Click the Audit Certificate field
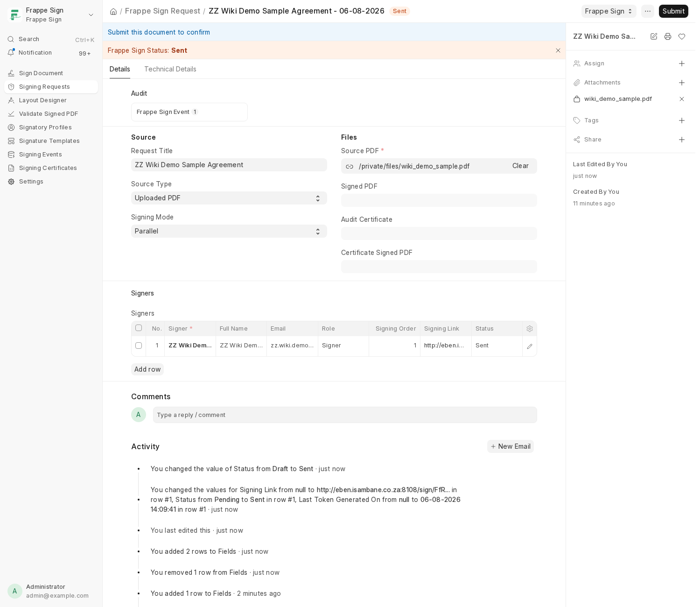The image size is (700, 607). pyautogui.click(x=439, y=233)
